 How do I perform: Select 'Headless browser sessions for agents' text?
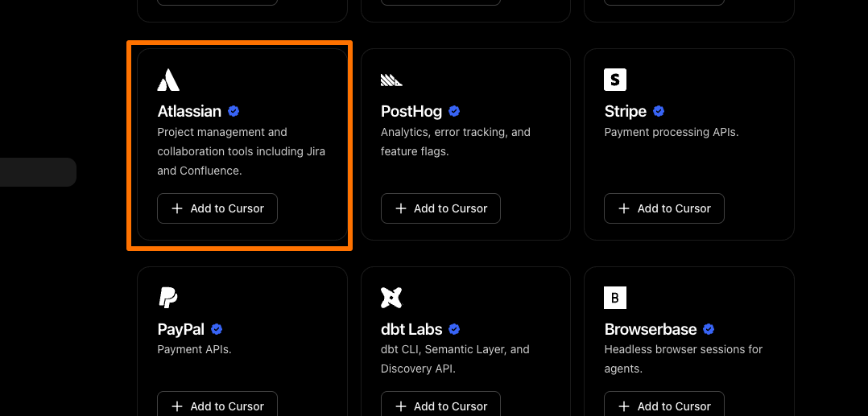pyautogui.click(x=683, y=359)
